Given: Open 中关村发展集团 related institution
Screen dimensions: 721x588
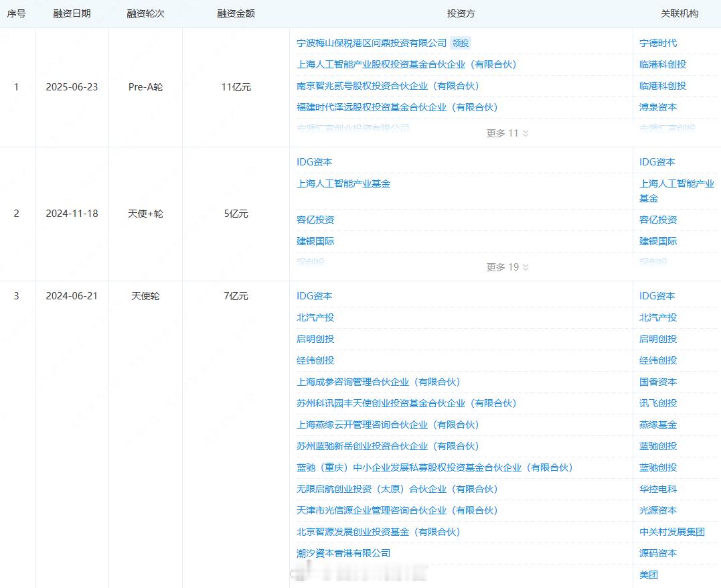Looking at the screenshot, I should point(672,532).
